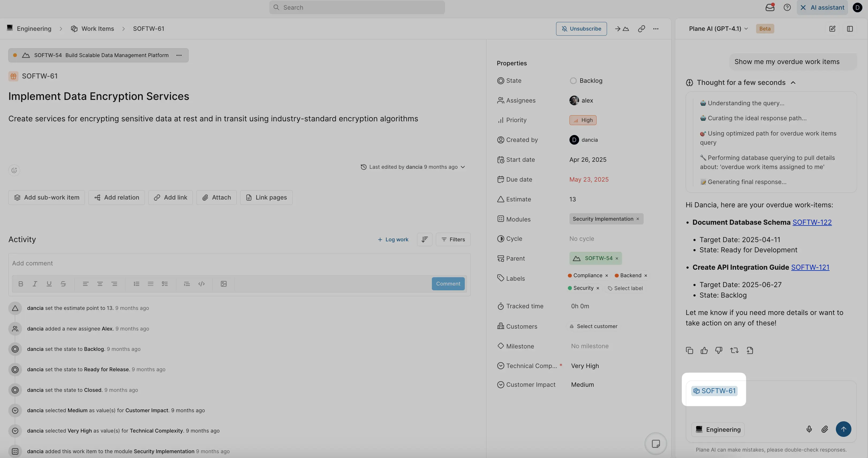Open Work Items breadcrumb
Screen dimensions: 868x458
point(97,29)
